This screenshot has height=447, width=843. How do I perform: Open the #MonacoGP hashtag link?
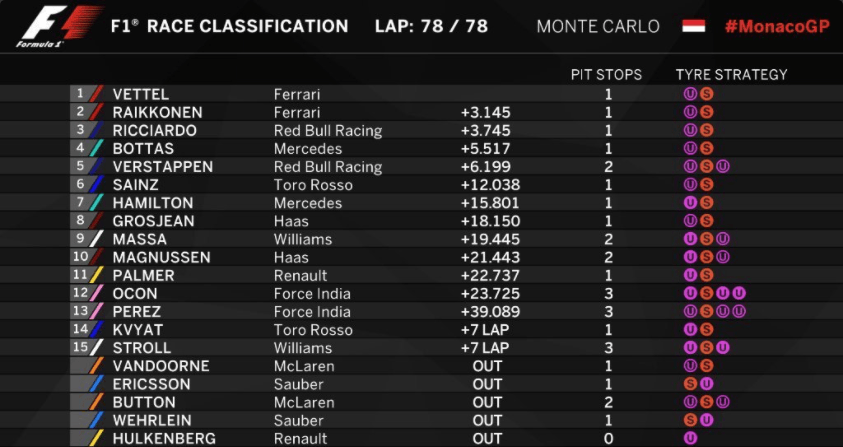(x=777, y=26)
